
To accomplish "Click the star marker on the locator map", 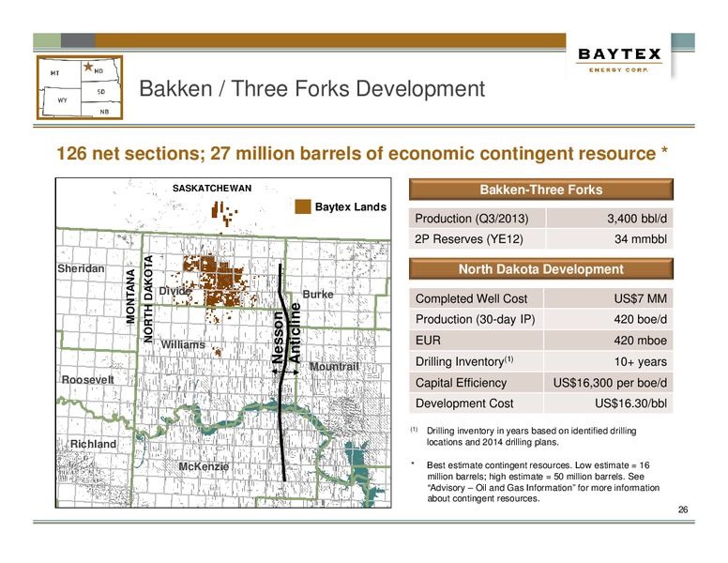I will pyautogui.click(x=88, y=67).
